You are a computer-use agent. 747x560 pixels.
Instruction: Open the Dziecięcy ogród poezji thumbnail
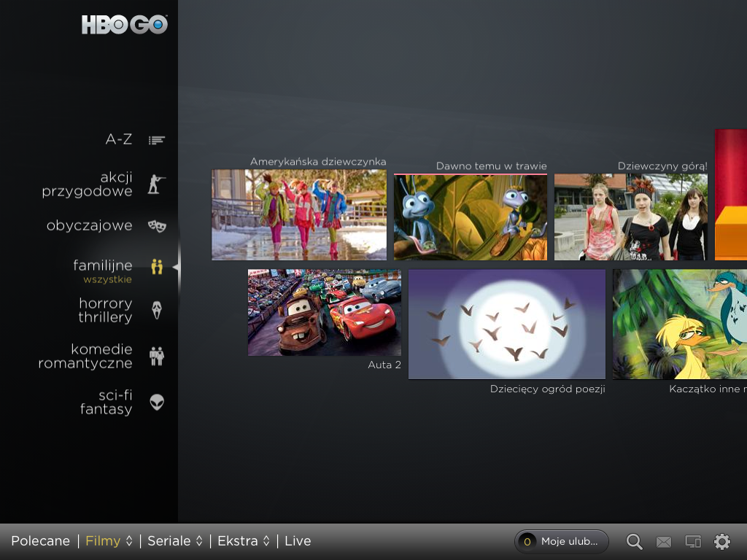click(x=507, y=324)
